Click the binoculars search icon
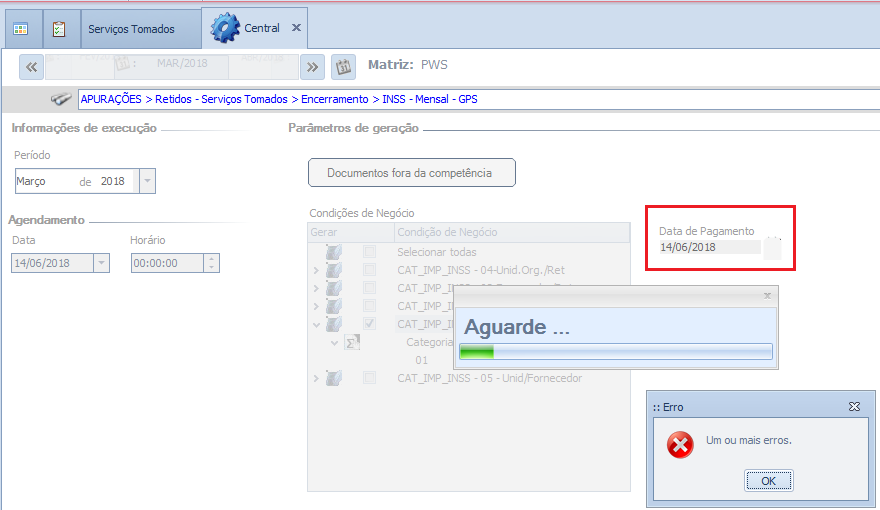The width and height of the screenshot is (880, 510). [x=61, y=99]
